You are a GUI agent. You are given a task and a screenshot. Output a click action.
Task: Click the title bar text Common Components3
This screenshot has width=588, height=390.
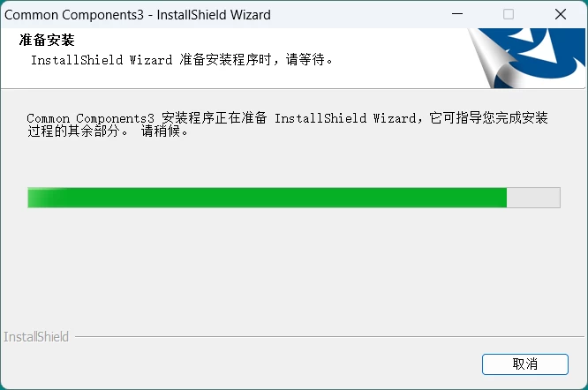[74, 15]
